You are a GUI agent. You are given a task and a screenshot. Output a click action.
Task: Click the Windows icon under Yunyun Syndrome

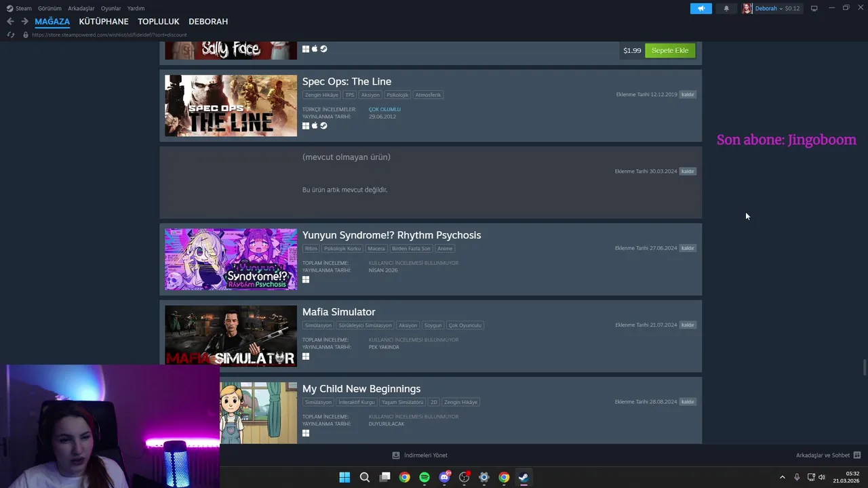tap(306, 279)
